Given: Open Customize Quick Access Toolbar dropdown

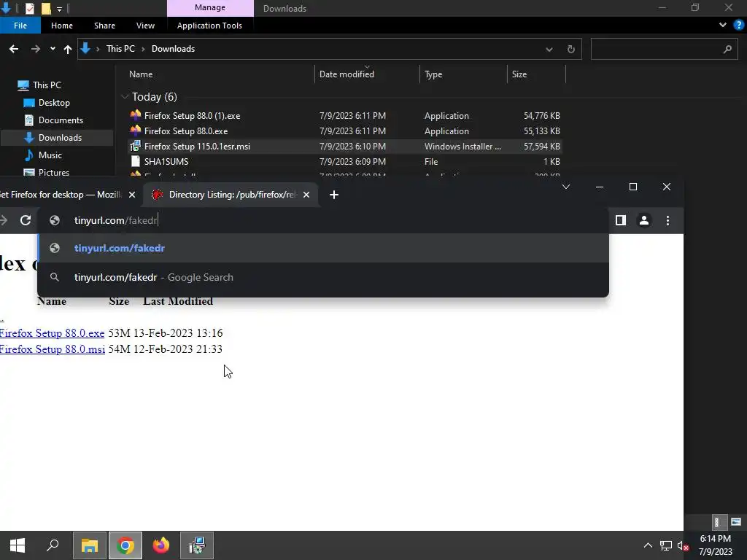Looking at the screenshot, I should pyautogui.click(x=59, y=9).
